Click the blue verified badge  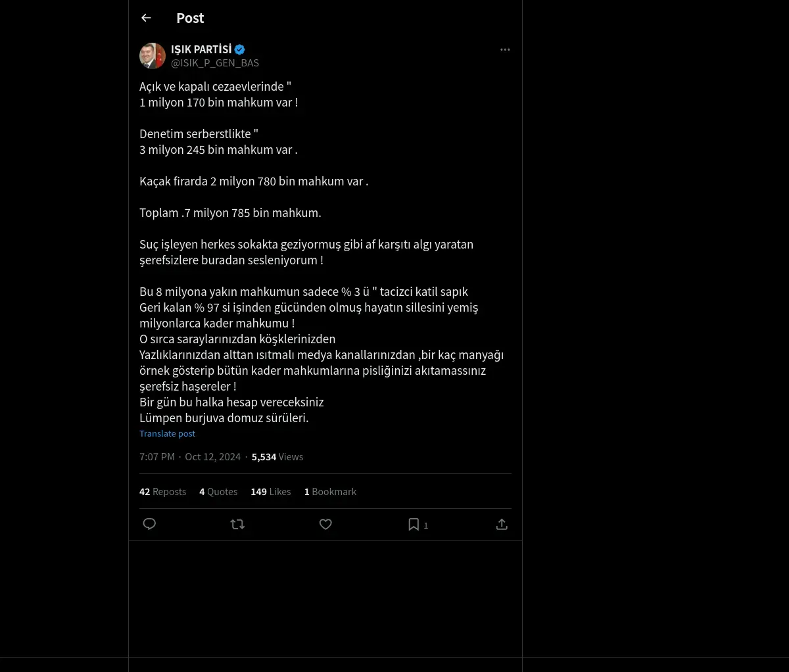[240, 49]
